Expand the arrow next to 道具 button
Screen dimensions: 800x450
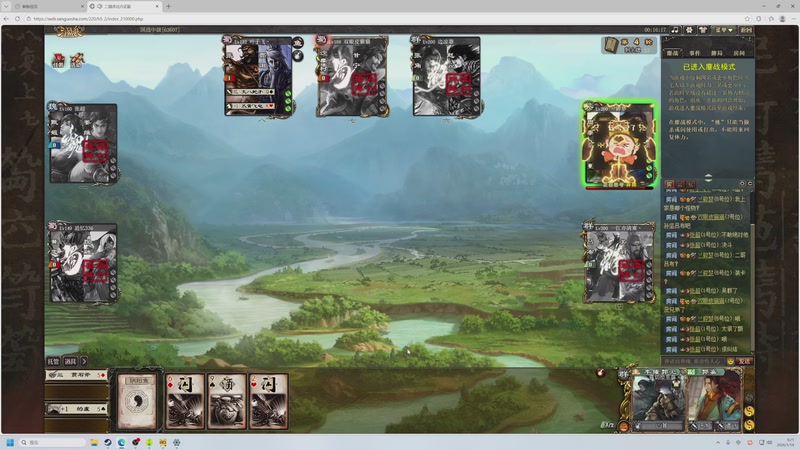point(84,362)
